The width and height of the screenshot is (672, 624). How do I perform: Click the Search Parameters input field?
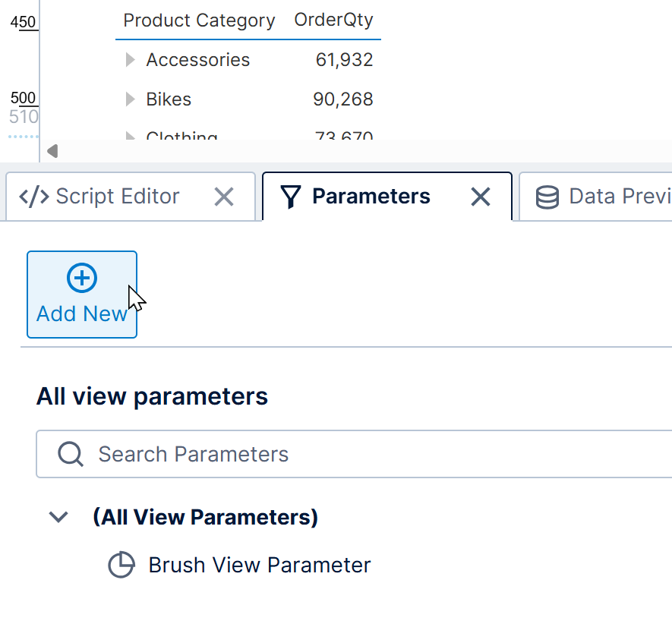tap(354, 454)
